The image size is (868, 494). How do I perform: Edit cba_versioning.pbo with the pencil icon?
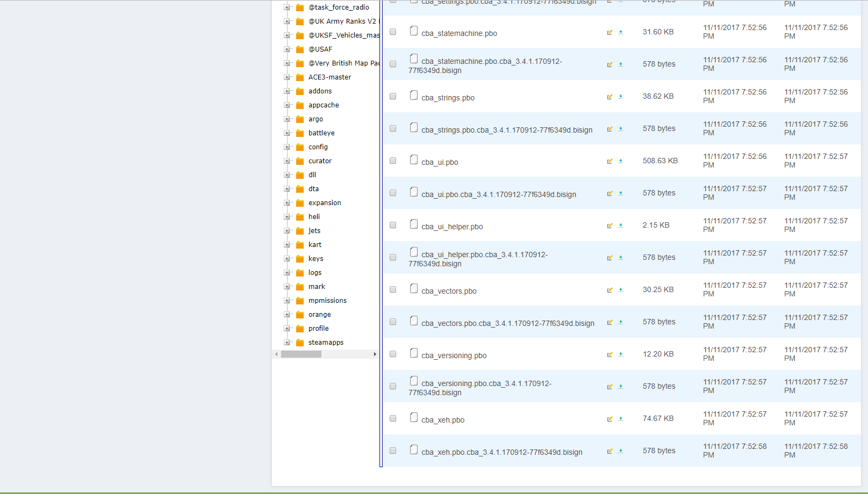coord(609,354)
